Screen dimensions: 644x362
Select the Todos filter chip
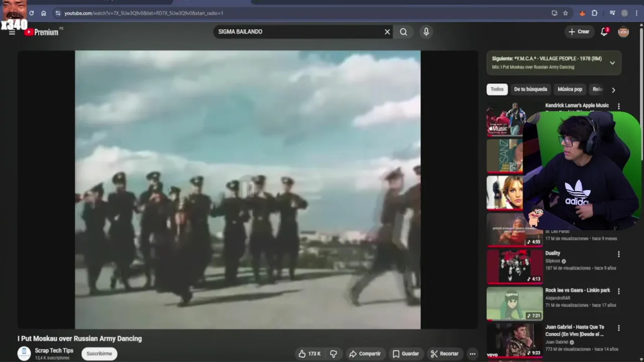point(497,89)
